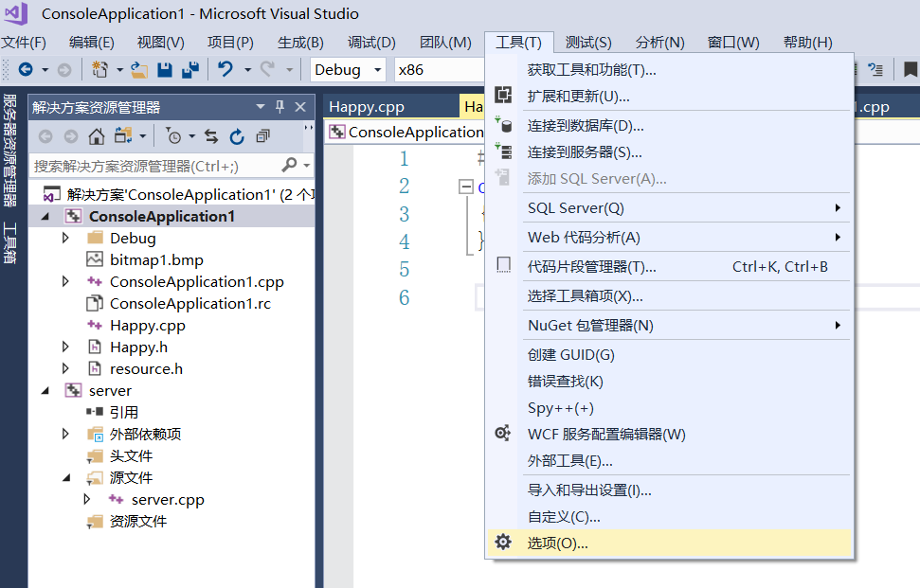
Task: Click the New Project toolbar icon
Action: pyautogui.click(x=99, y=70)
